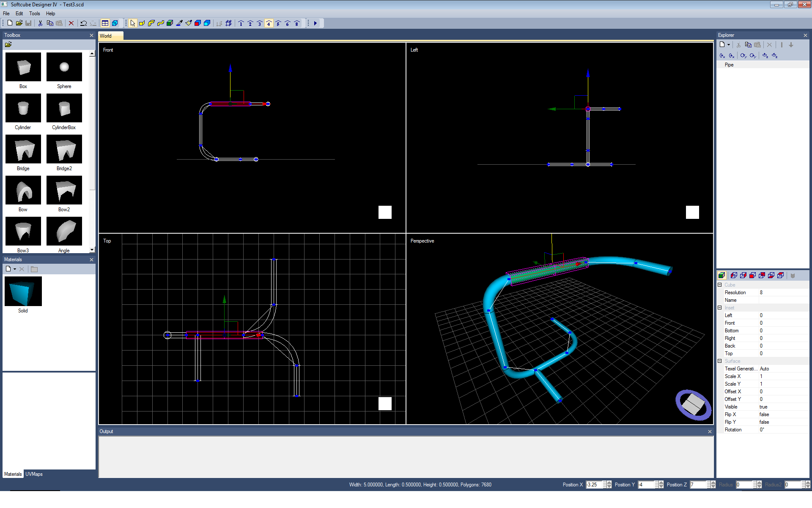Click the Undo toolbar icon
Screen dimensions: 812x508
click(x=83, y=23)
